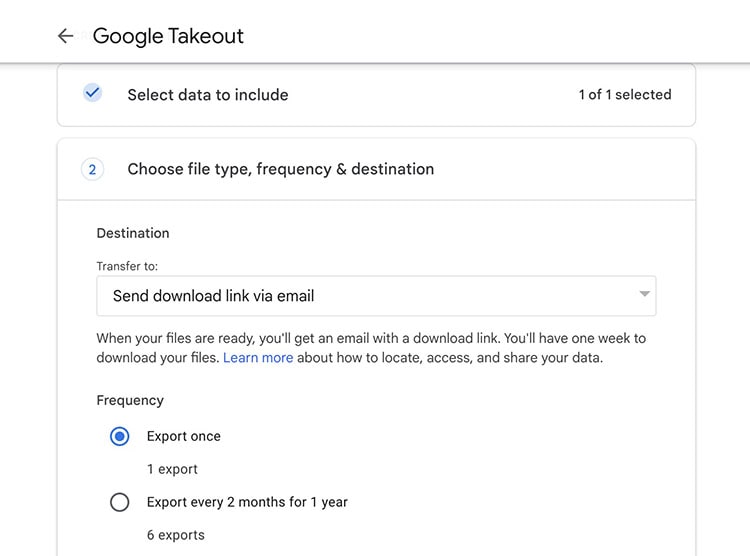The image size is (750, 556).
Task: Click Export every 2 months for 1 year label
Action: click(247, 502)
